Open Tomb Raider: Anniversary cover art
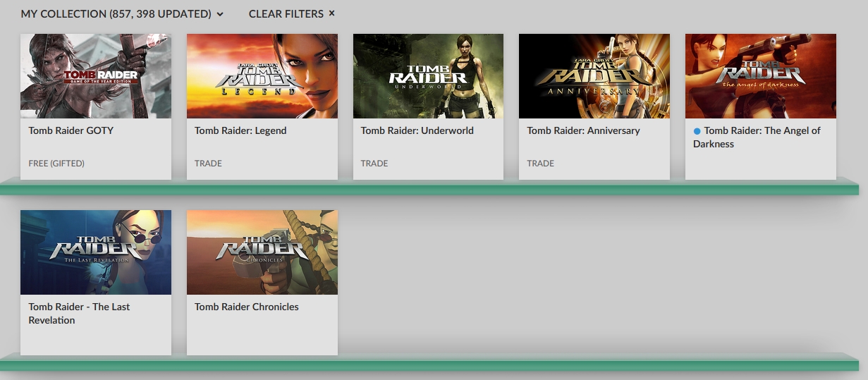 pos(594,76)
